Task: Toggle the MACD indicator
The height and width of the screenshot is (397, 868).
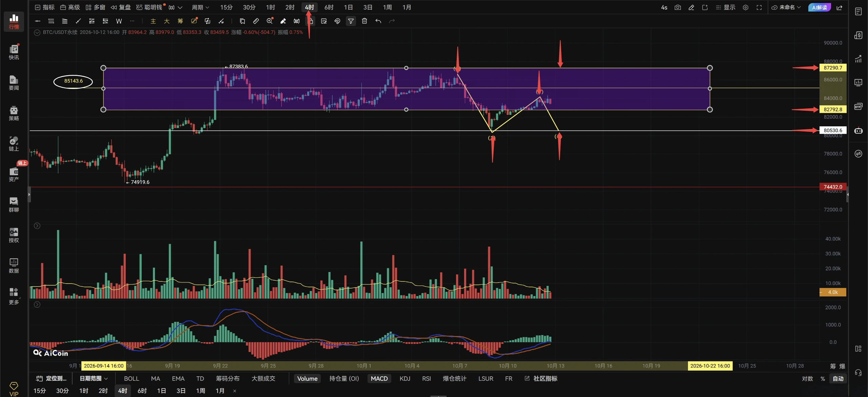Action: pos(379,379)
